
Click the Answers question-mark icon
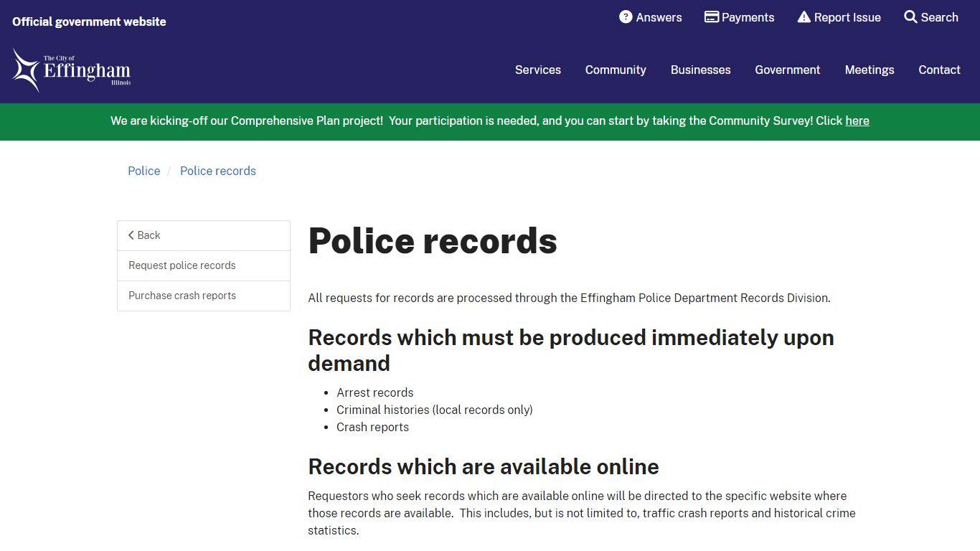pos(626,17)
